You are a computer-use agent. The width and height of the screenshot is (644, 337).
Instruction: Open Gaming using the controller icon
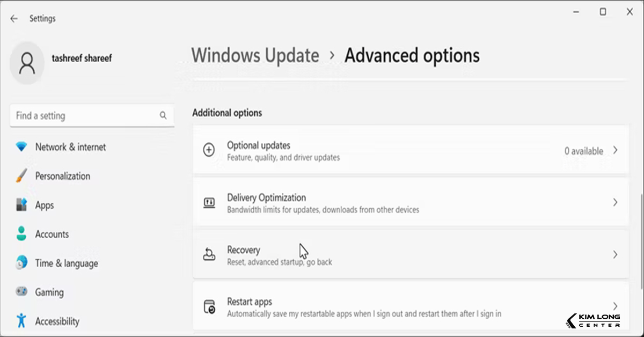[x=22, y=292]
